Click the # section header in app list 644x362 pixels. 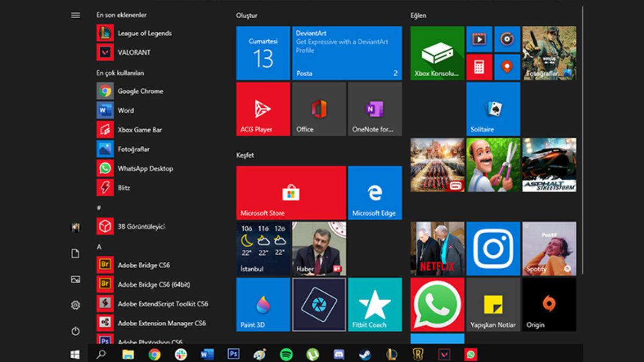point(99,208)
